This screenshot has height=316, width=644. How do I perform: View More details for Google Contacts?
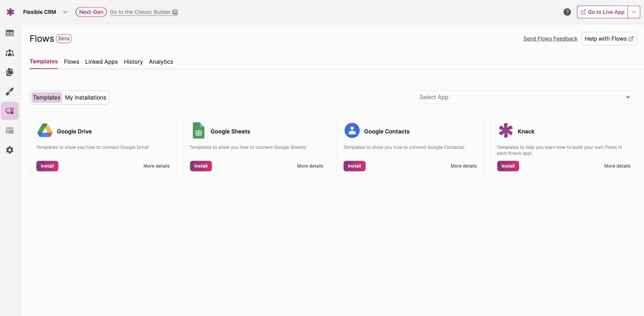pos(463,166)
